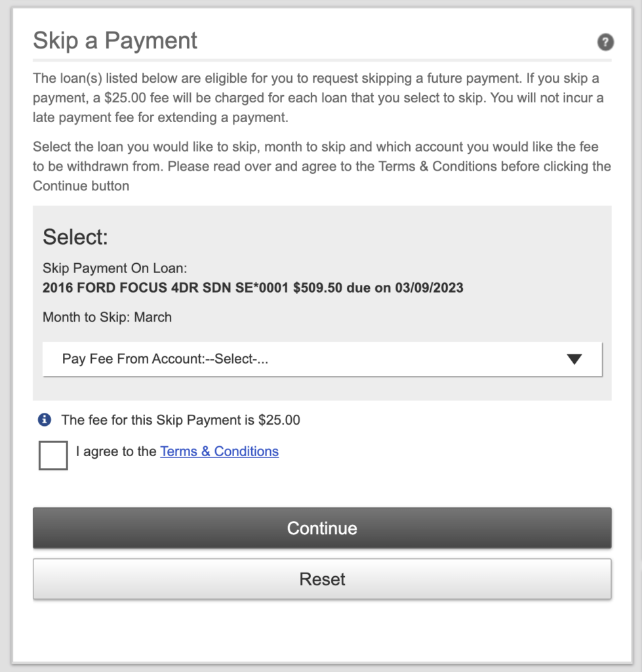
Task: Click the 2016 FORD FOCUS loan description
Action: point(165,287)
